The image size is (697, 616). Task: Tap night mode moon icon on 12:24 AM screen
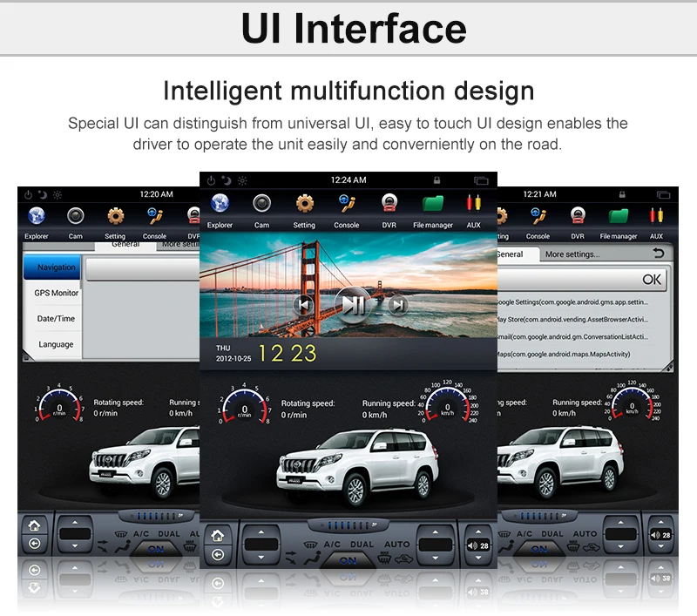click(227, 180)
